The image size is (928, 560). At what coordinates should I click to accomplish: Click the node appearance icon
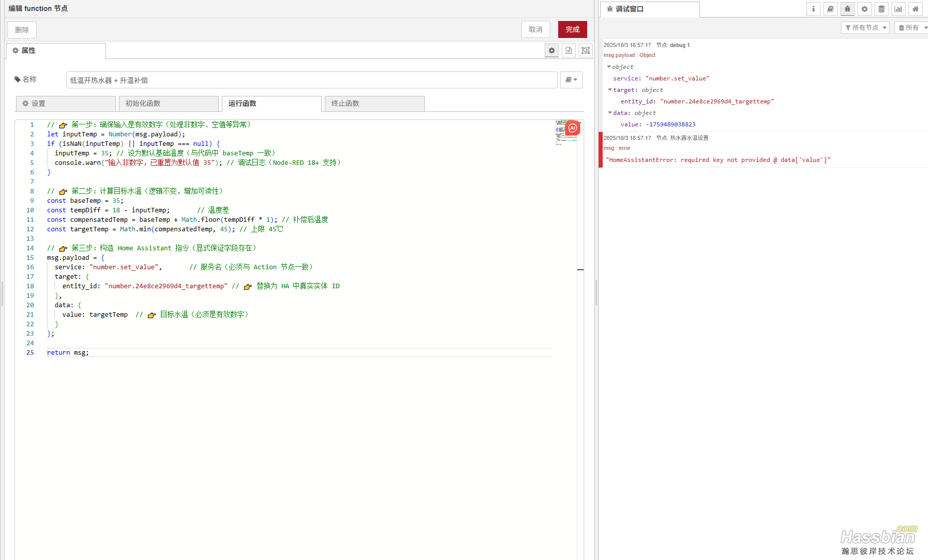point(585,50)
